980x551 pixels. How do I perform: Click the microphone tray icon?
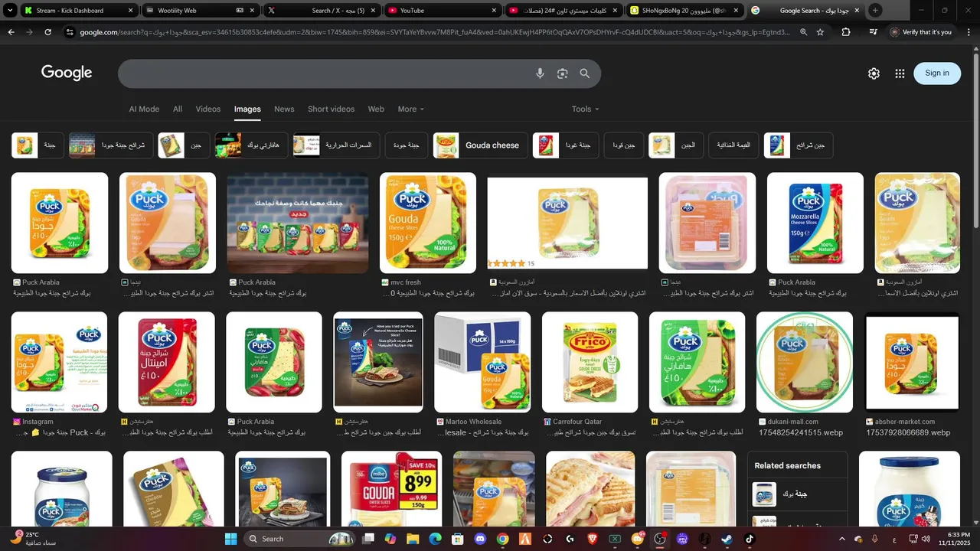point(875,539)
